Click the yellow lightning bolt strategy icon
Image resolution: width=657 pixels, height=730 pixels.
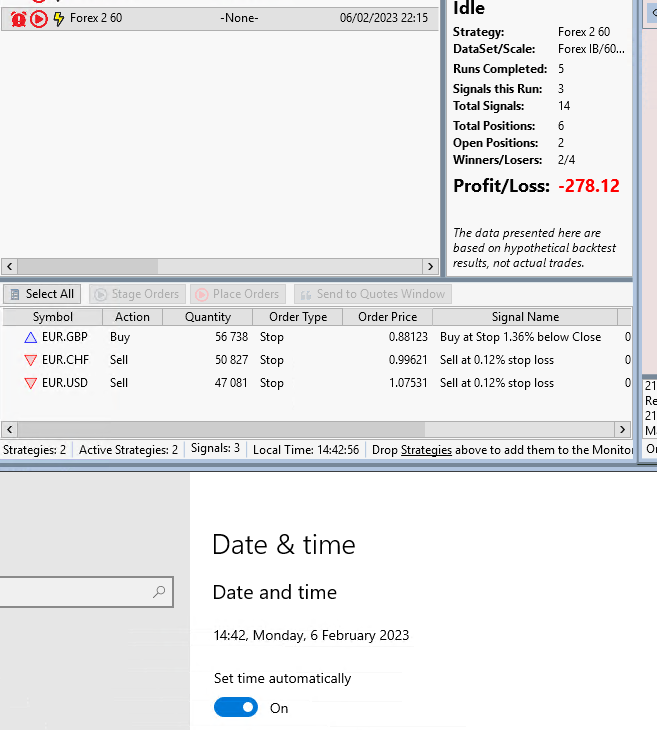[x=59, y=18]
